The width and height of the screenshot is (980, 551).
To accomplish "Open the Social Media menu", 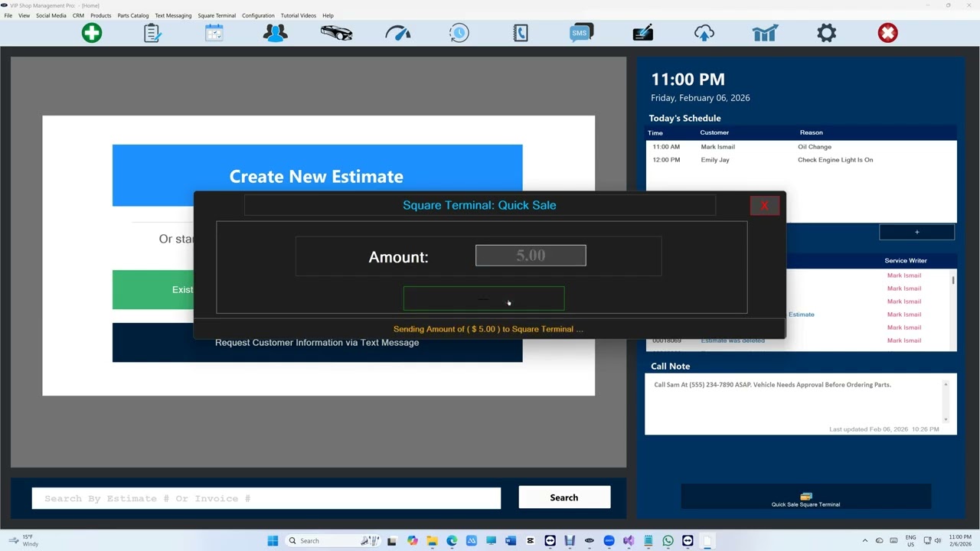I will (51, 15).
